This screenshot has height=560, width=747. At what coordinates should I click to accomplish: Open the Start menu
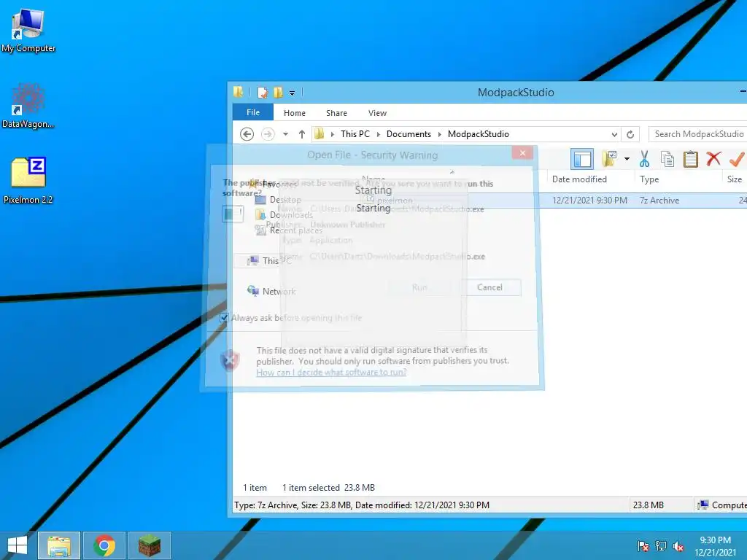(x=18, y=545)
